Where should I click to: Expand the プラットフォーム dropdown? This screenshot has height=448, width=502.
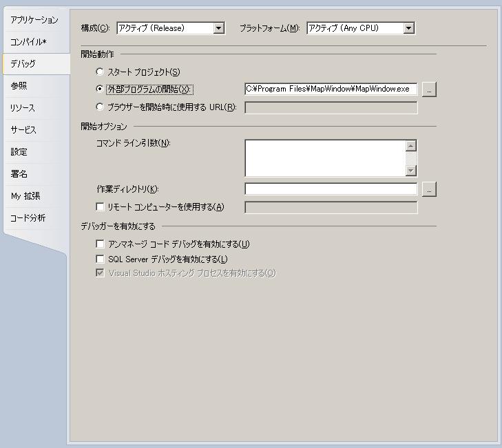(x=408, y=28)
